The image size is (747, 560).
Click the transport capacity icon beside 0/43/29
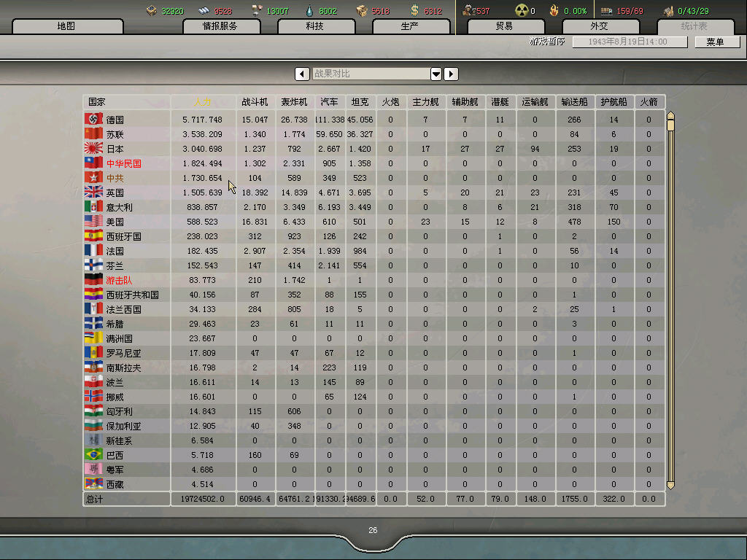[x=668, y=10]
